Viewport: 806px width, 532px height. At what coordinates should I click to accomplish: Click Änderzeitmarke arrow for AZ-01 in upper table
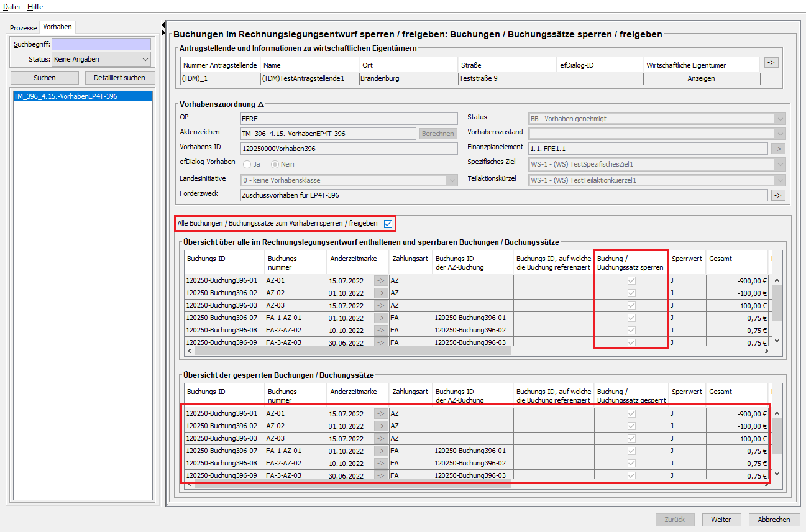pos(380,281)
